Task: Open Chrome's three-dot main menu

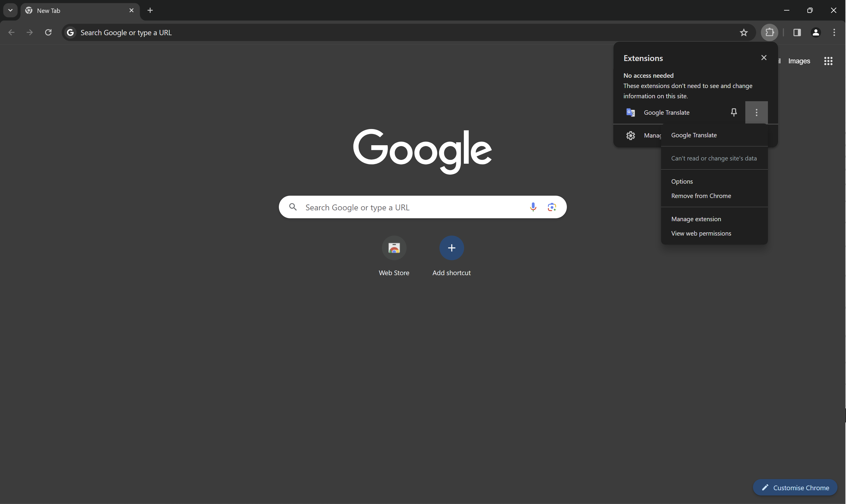Action: [834, 33]
